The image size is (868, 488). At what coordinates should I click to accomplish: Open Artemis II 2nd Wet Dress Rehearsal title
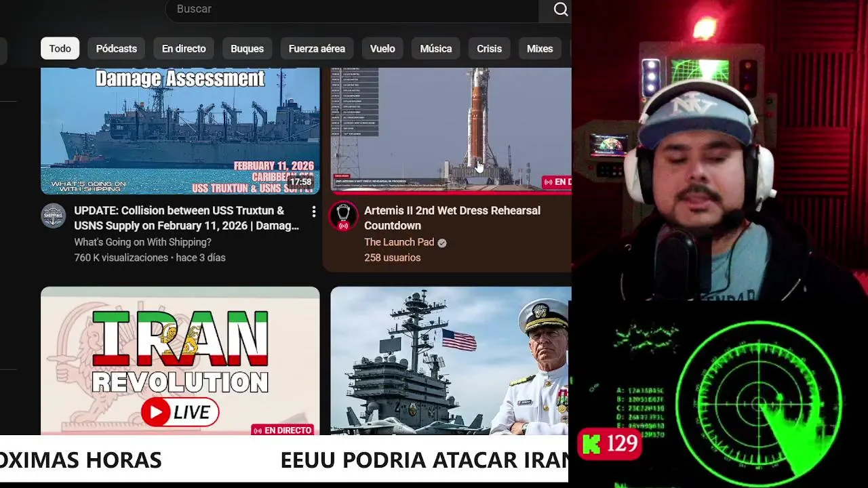(x=452, y=218)
